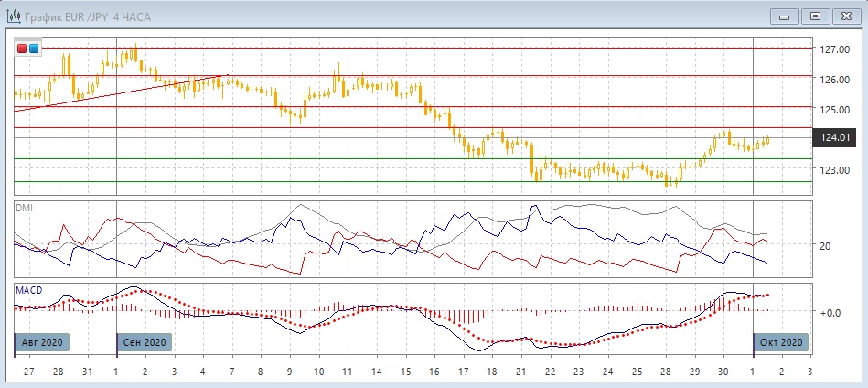The height and width of the screenshot is (388, 868).
Task: Select the Авг 2020 month marker
Action: click(x=39, y=342)
